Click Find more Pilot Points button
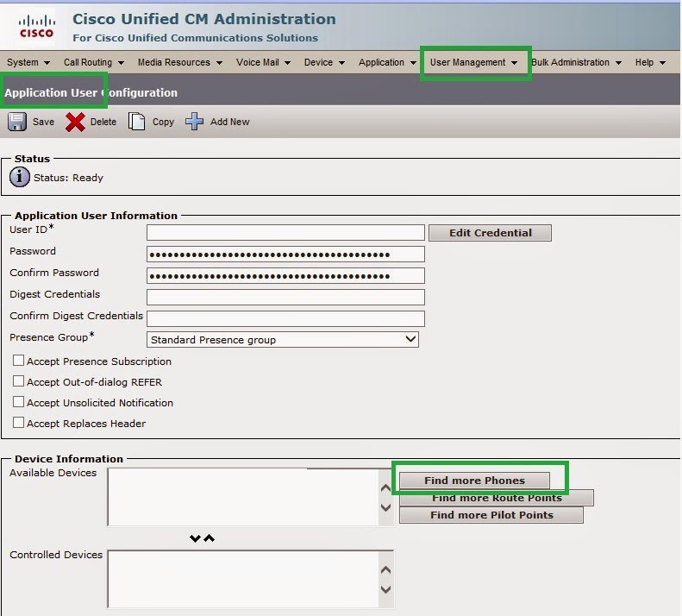Image resolution: width=682 pixels, height=616 pixels. pyautogui.click(x=491, y=515)
